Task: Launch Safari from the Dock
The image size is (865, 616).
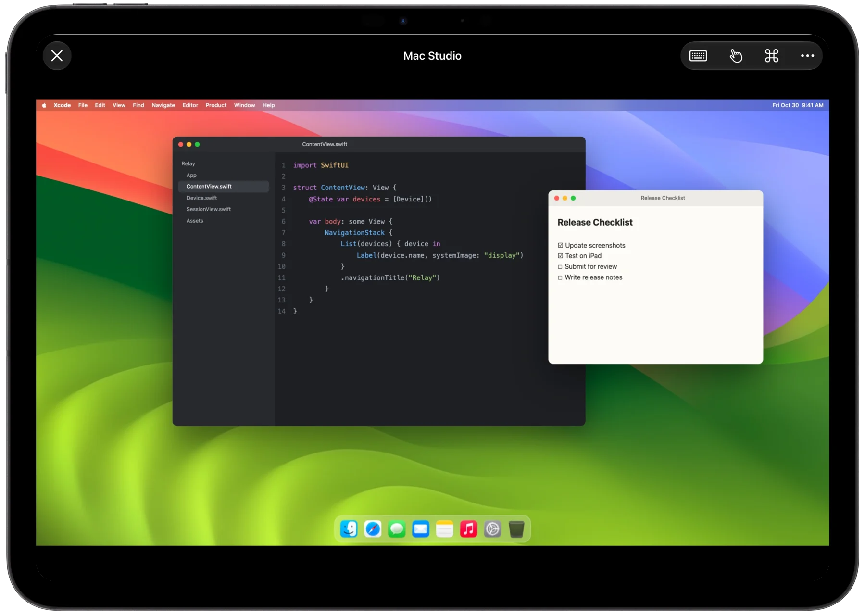Action: (x=373, y=529)
